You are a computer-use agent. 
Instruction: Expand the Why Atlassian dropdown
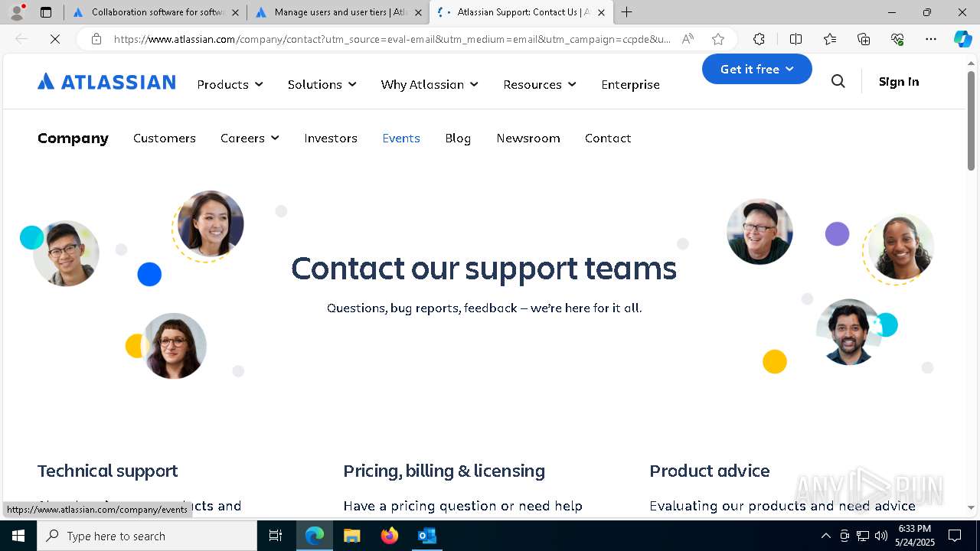[430, 84]
